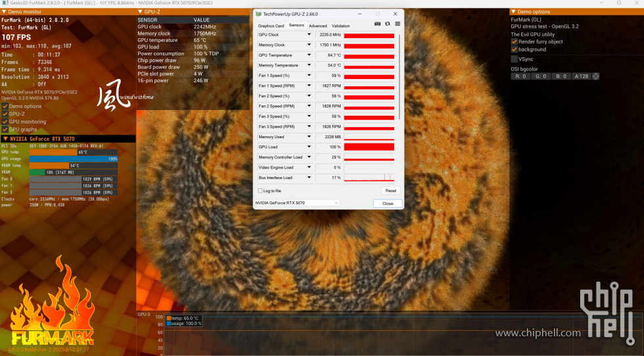This screenshot has height=356, width=644.
Task: Open the Fan 1 Speed (%) dropdown
Action: (x=309, y=75)
